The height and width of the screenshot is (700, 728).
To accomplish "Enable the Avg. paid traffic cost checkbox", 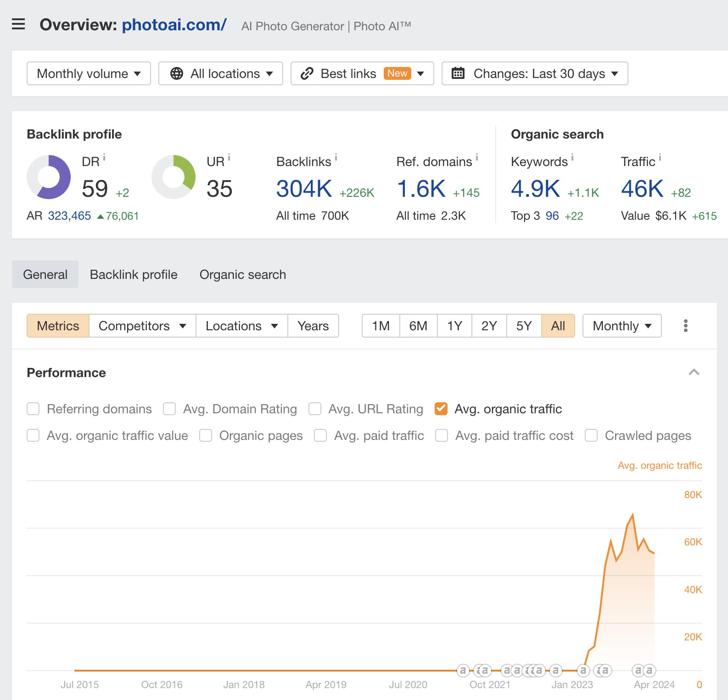I will pos(442,435).
